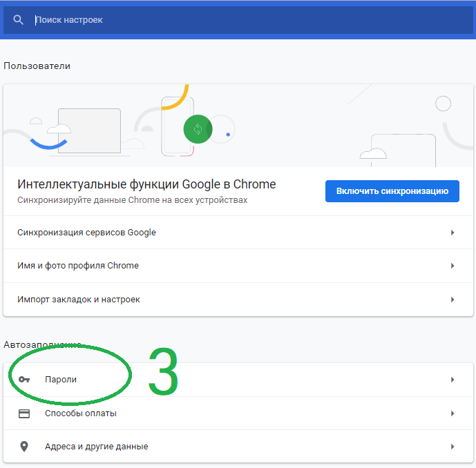Expand arrow on Способы оплаты row
This screenshot has height=468, width=476.
453,413
